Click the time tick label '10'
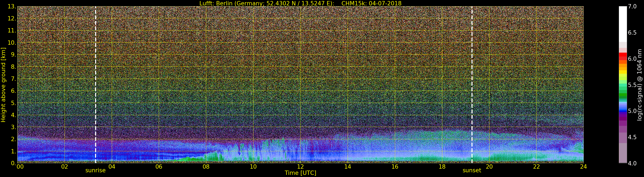This screenshot has width=644, height=177. (x=253, y=166)
